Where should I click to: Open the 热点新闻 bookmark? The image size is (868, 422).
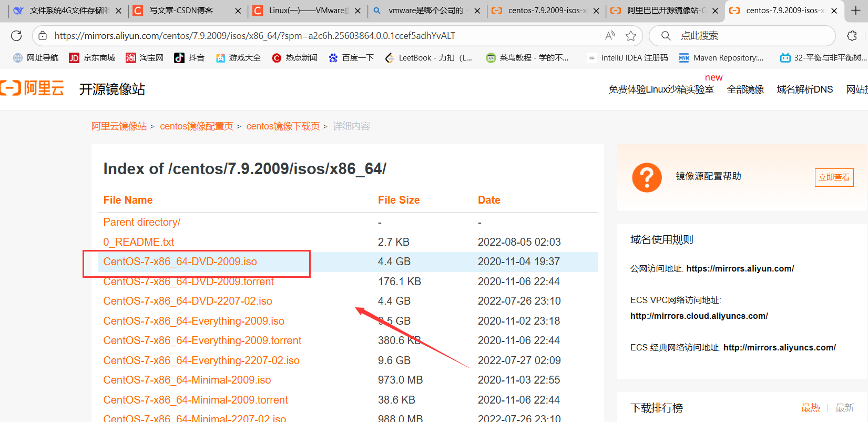(x=294, y=58)
